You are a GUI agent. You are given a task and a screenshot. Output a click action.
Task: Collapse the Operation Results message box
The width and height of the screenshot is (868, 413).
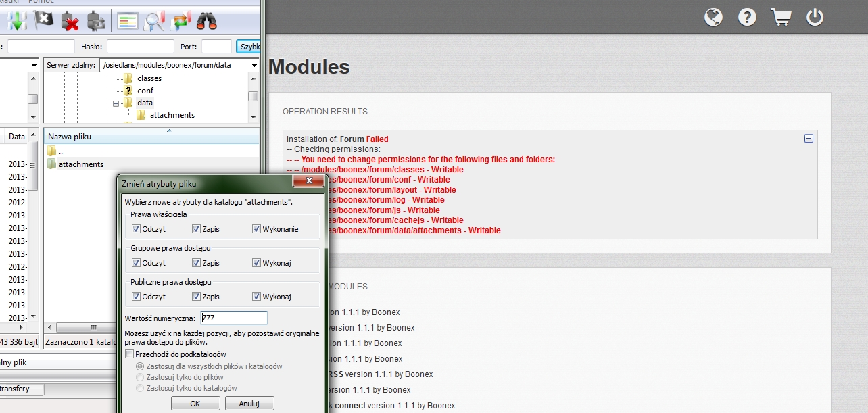pyautogui.click(x=809, y=139)
